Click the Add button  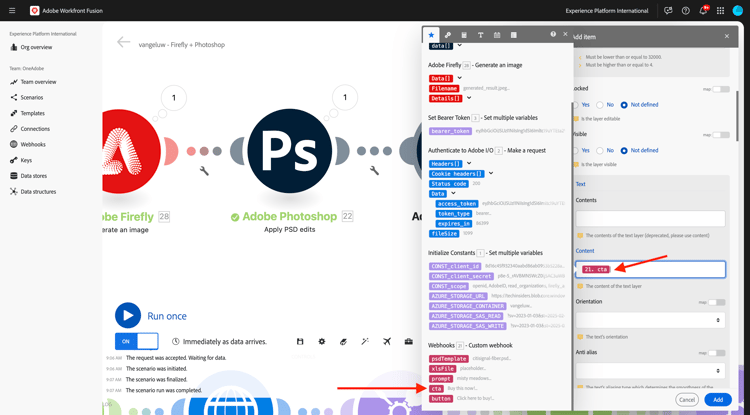coord(718,400)
